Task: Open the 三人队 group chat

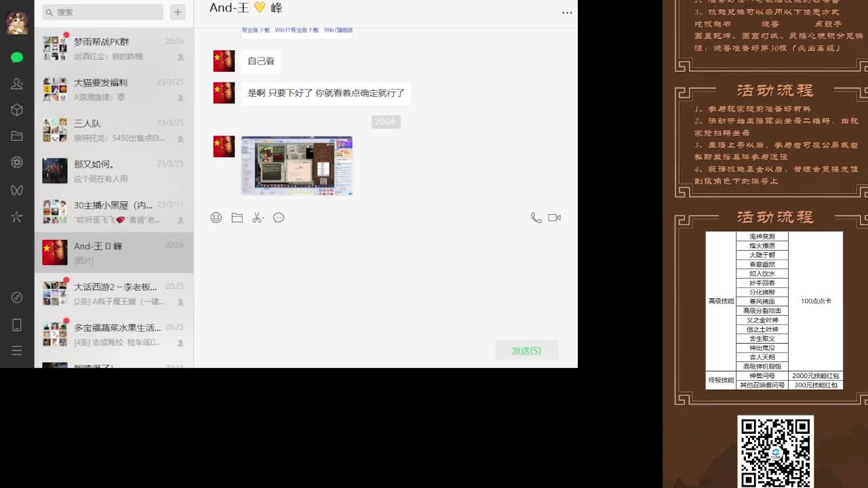Action: [x=114, y=130]
